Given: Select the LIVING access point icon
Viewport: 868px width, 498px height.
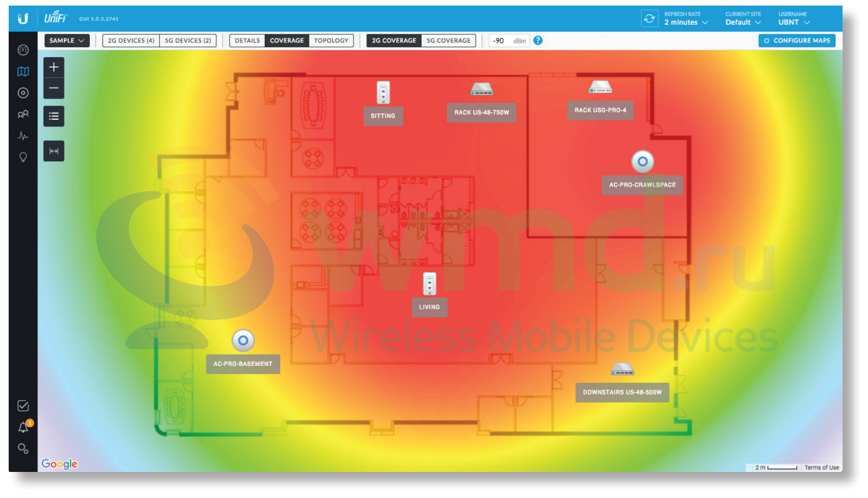Looking at the screenshot, I should (430, 284).
